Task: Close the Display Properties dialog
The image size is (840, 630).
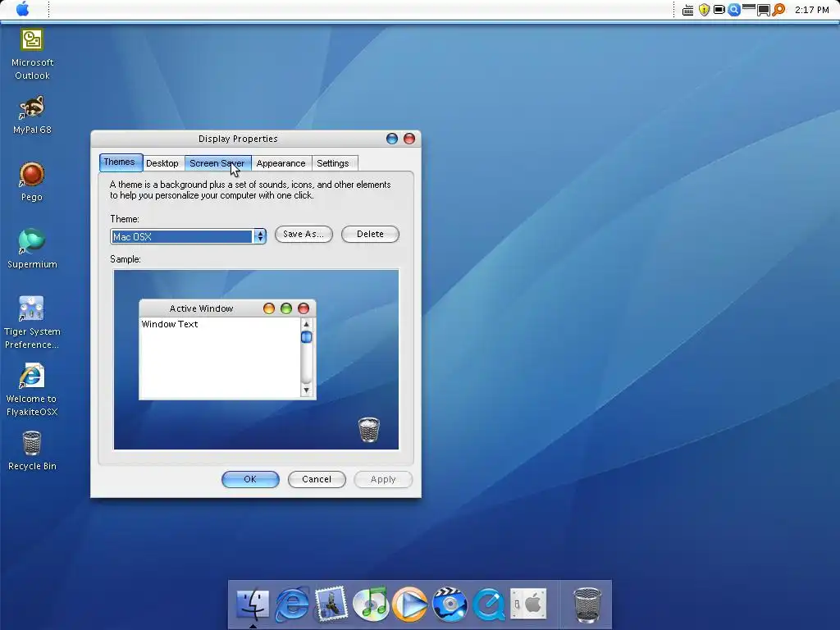Action: pyautogui.click(x=409, y=139)
